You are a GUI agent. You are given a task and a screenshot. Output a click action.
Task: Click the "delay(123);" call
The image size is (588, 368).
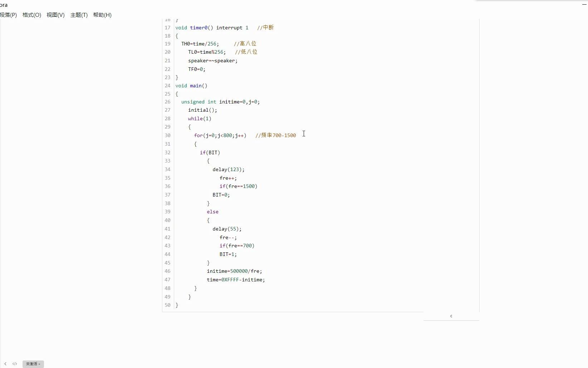coord(229,169)
